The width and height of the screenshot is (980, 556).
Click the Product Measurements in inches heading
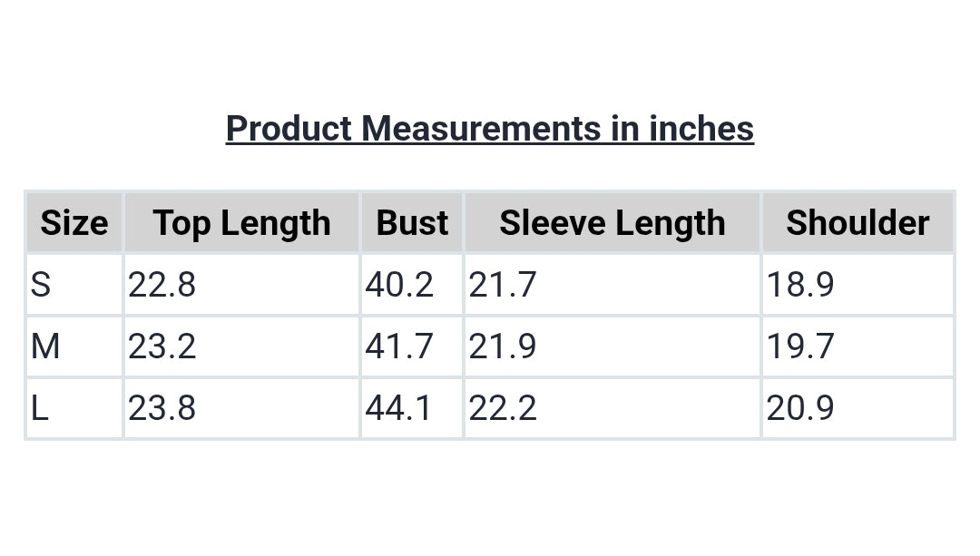489,129
